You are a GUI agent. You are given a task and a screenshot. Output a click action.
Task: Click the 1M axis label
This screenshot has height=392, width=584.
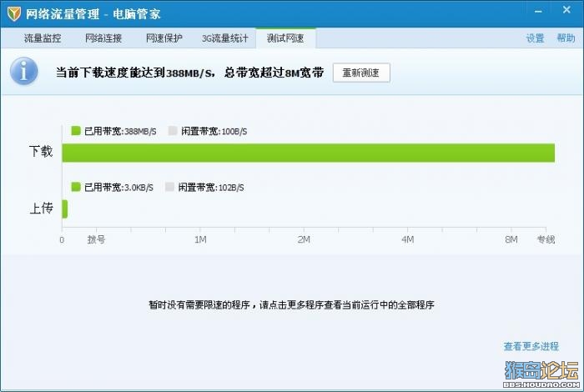[x=200, y=239]
